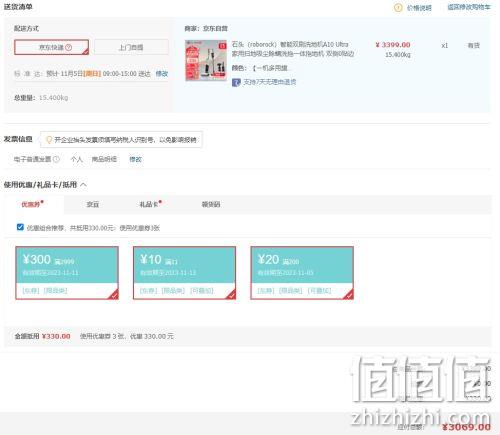500x435 pixels.
Task: Deselect the ¥300 coupon card
Action: click(x=67, y=273)
